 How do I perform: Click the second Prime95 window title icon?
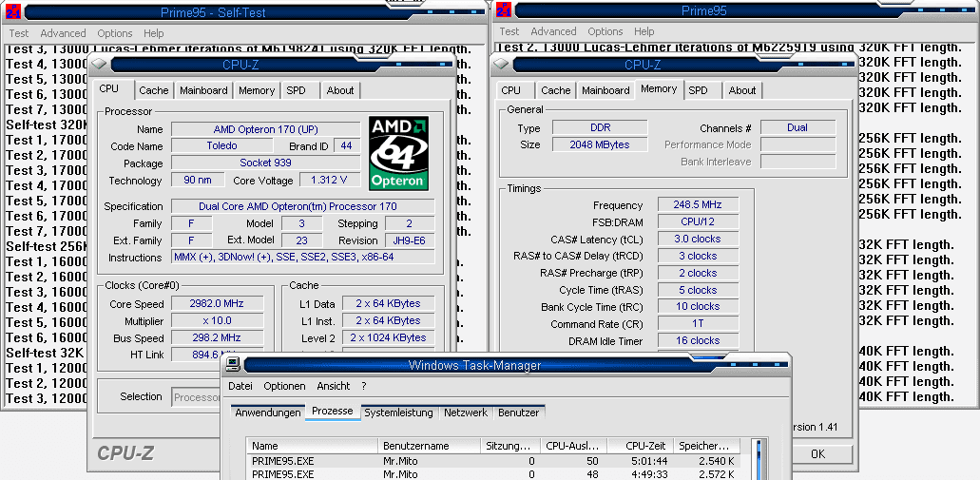pos(504,10)
